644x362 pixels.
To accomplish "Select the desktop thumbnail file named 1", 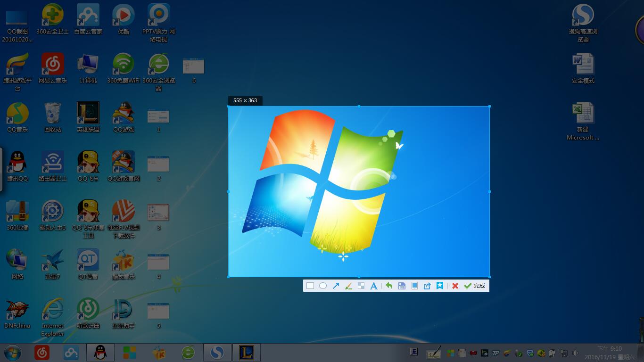I will click(x=158, y=120).
